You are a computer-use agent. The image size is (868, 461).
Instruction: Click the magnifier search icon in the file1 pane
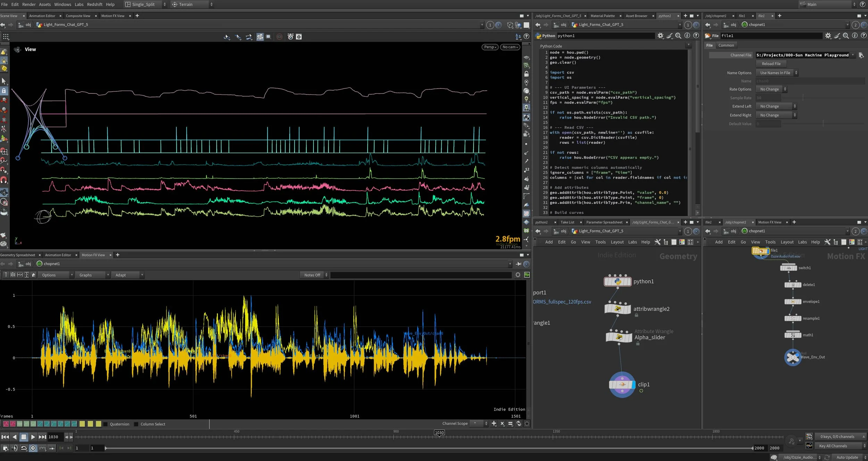pos(846,36)
